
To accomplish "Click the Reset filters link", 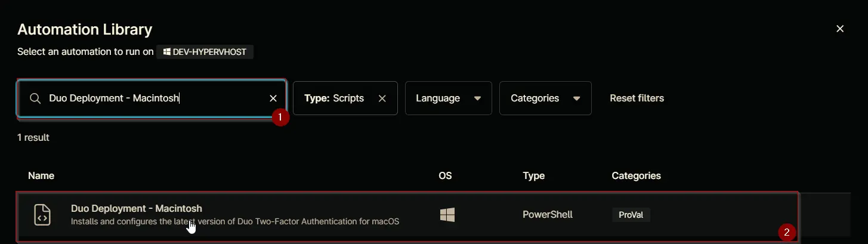I will point(637,98).
